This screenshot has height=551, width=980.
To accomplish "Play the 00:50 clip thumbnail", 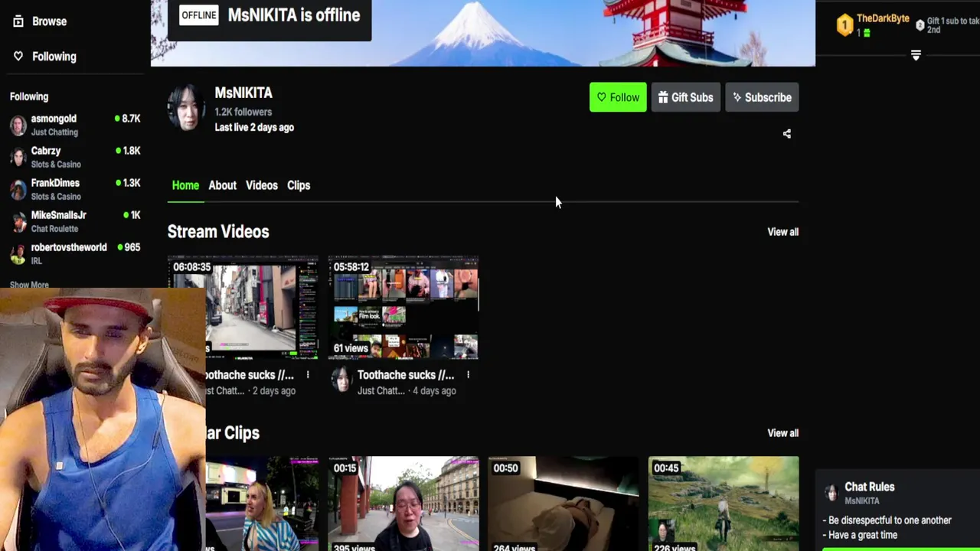I will pyautogui.click(x=563, y=504).
